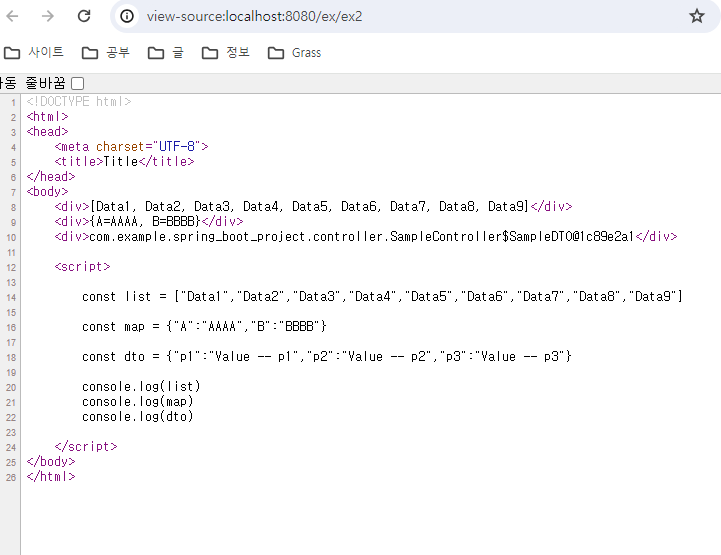Click the closing script tag
Image resolution: width=721 pixels, height=555 pixels.
pos(86,446)
